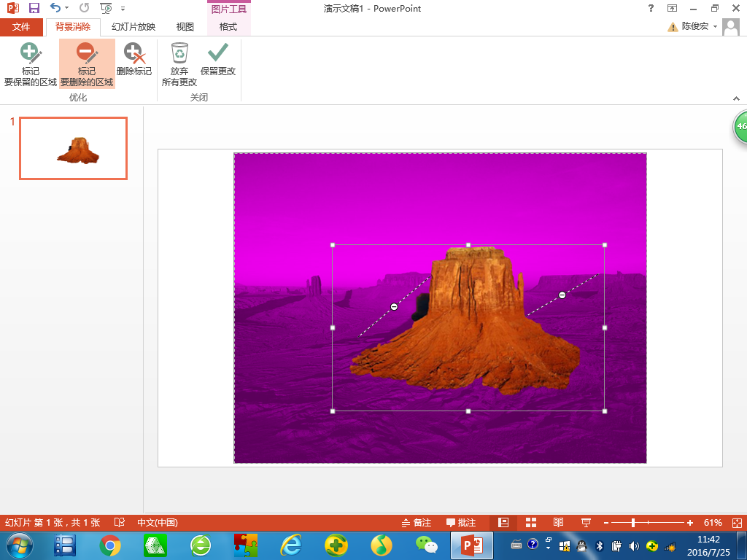Open the 文件 (File) tab

(x=21, y=27)
